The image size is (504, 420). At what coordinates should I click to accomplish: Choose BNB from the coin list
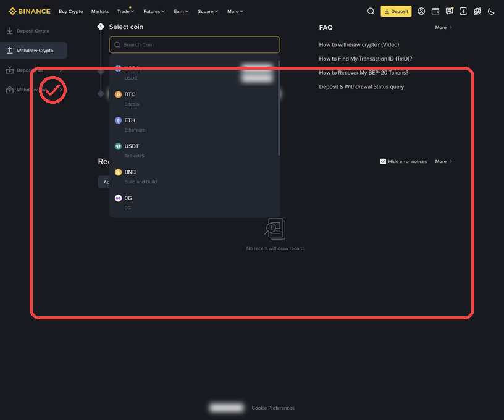coord(194,177)
